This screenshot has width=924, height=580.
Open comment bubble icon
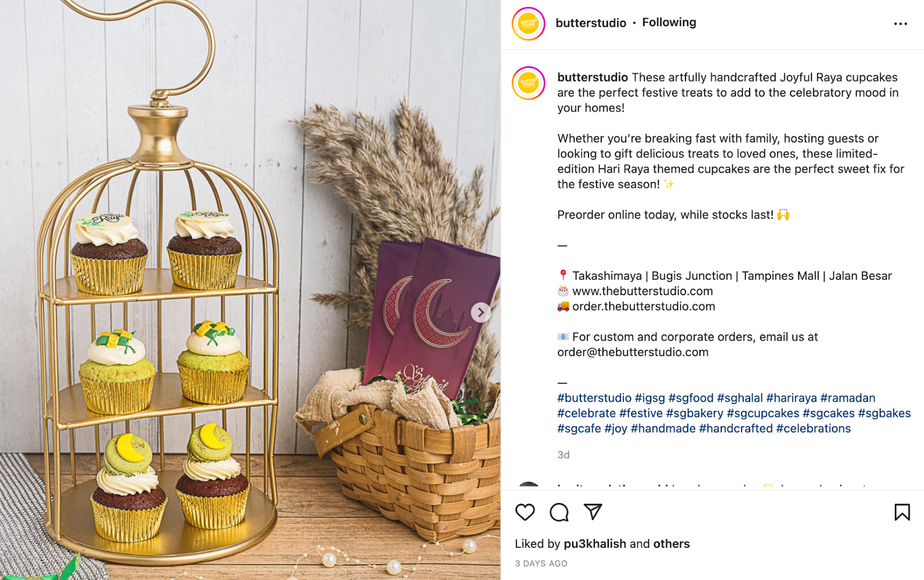pyautogui.click(x=559, y=512)
